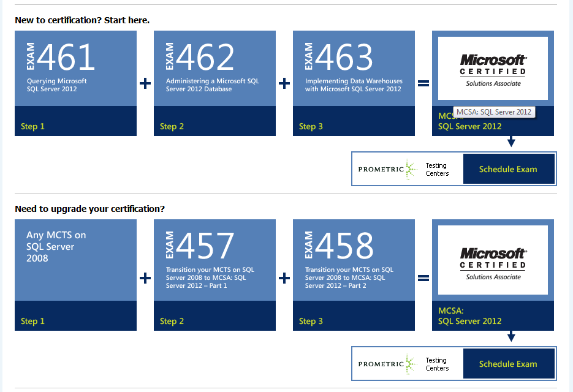Open Any MCTS on SQL Server 2008 tile
Image resolution: width=573 pixels, height=392 pixels.
pos(75,275)
